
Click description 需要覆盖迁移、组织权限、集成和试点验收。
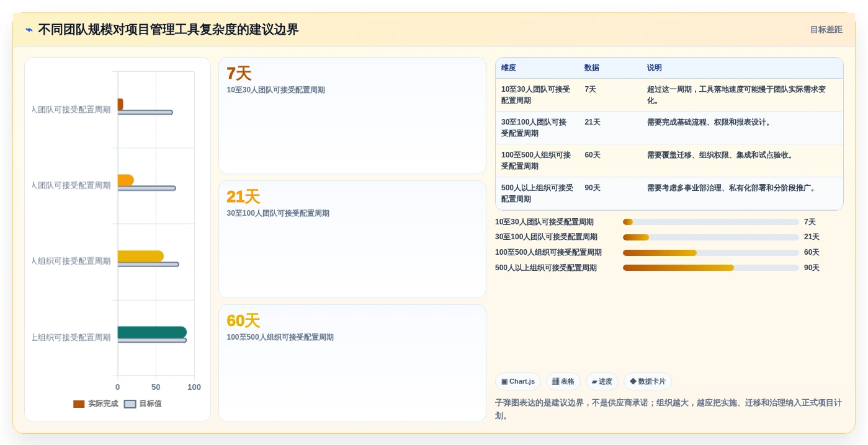(x=722, y=155)
